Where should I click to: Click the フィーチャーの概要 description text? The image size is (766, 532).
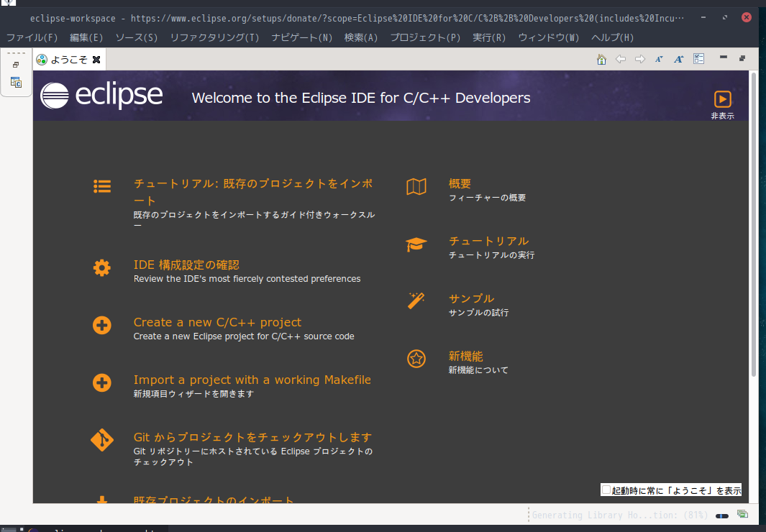pos(487,198)
